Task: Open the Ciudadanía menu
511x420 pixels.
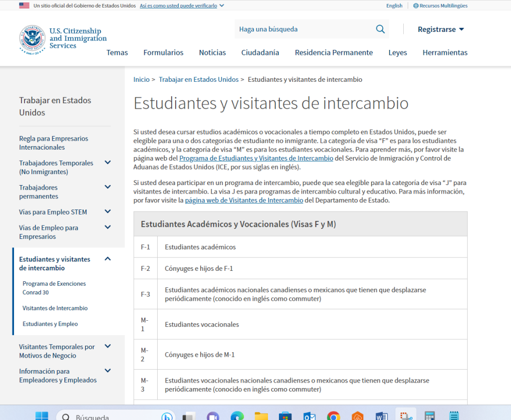Action: coord(260,52)
